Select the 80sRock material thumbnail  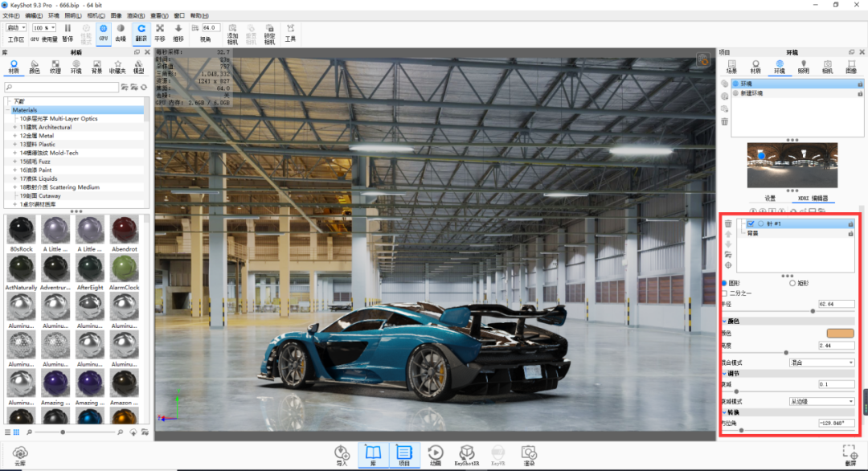click(21, 230)
